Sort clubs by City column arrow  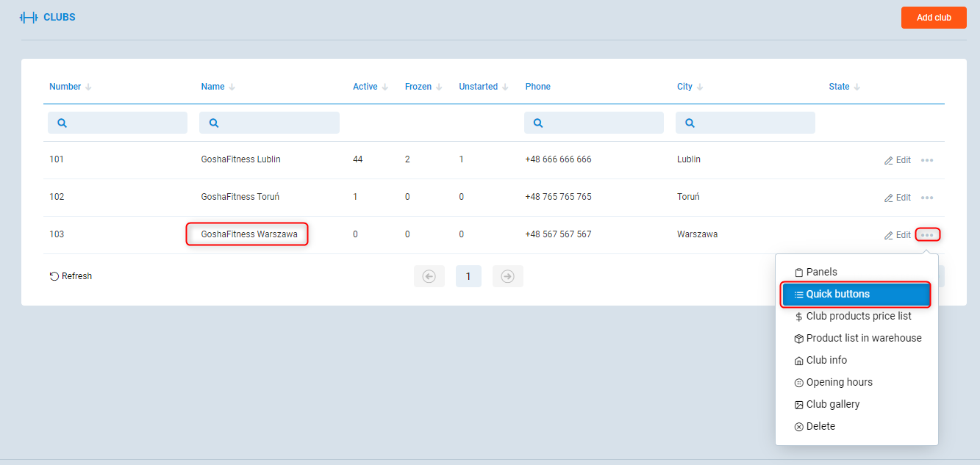coord(700,87)
